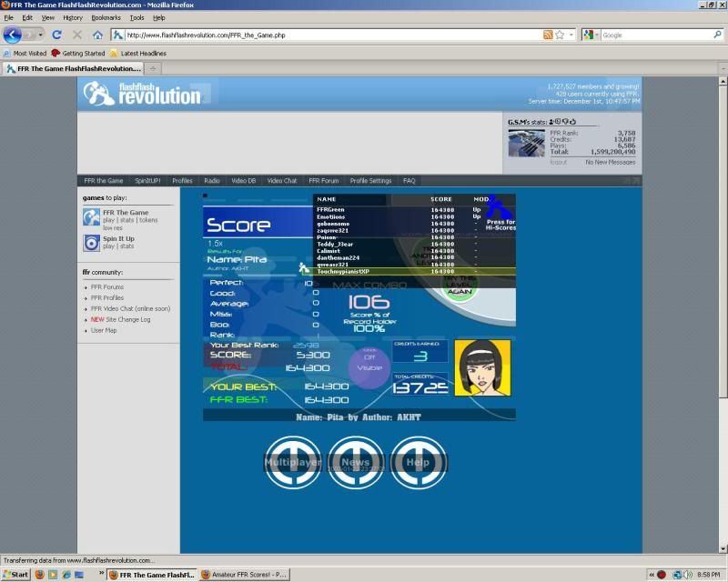
Task: Open the browser Home icon
Action: point(97,35)
